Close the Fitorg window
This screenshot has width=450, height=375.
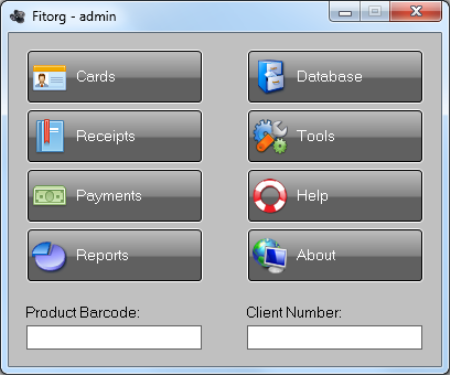coord(416,11)
